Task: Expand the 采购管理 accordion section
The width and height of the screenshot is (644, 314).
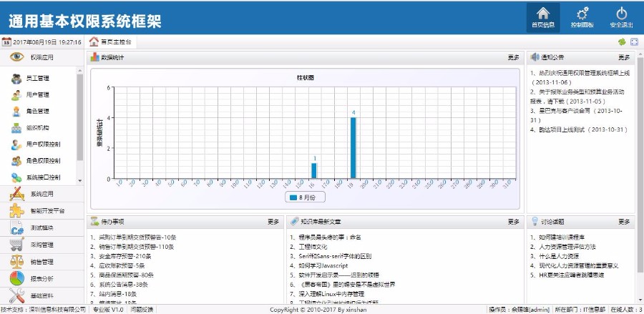Action: pos(42,245)
